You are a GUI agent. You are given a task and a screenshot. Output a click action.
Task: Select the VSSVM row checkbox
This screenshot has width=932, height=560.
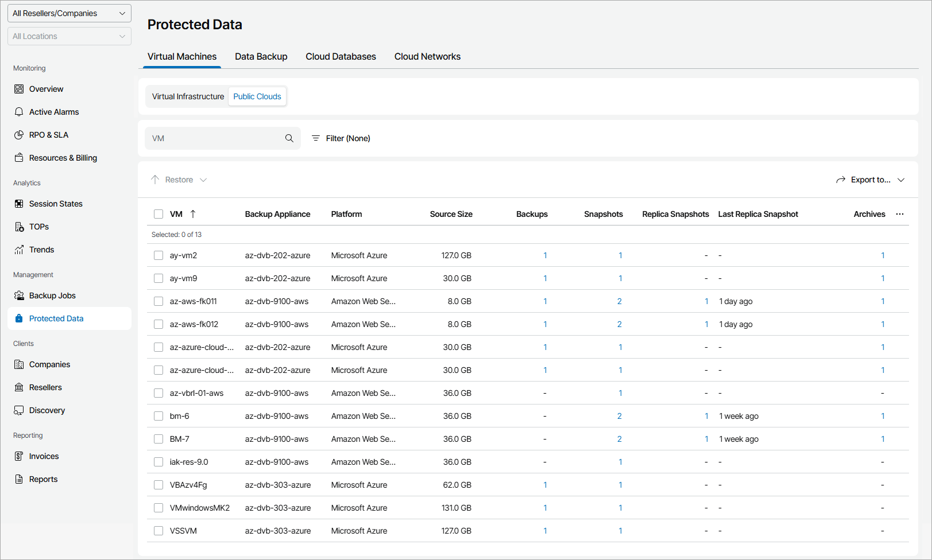[x=158, y=531]
